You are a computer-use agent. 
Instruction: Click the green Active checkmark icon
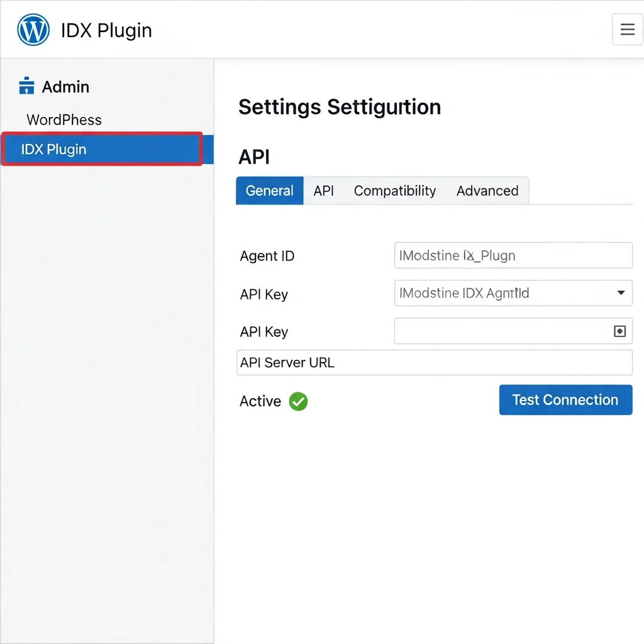point(298,401)
